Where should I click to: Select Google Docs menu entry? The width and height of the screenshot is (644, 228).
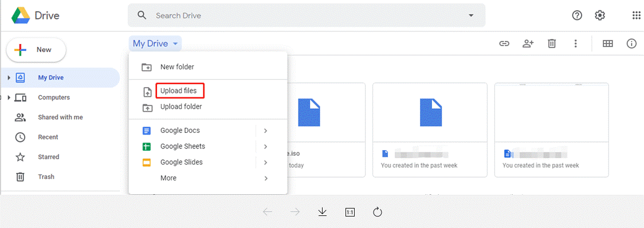[192, 131]
